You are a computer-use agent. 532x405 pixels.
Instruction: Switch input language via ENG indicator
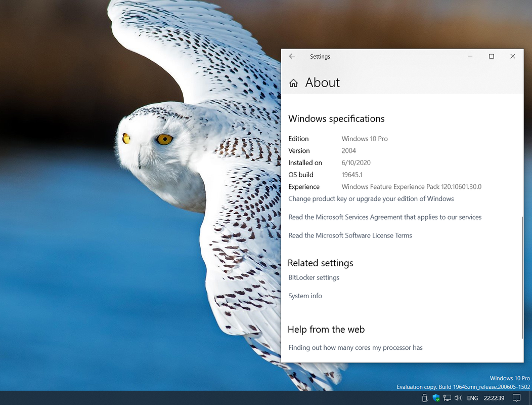[472, 398]
